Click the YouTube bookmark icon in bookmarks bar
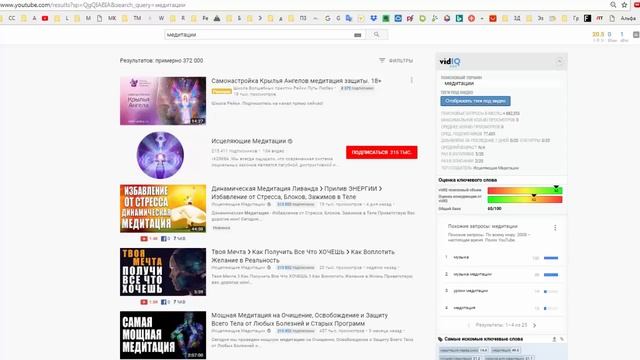Viewport: 640px width, 360px height. [45, 18]
